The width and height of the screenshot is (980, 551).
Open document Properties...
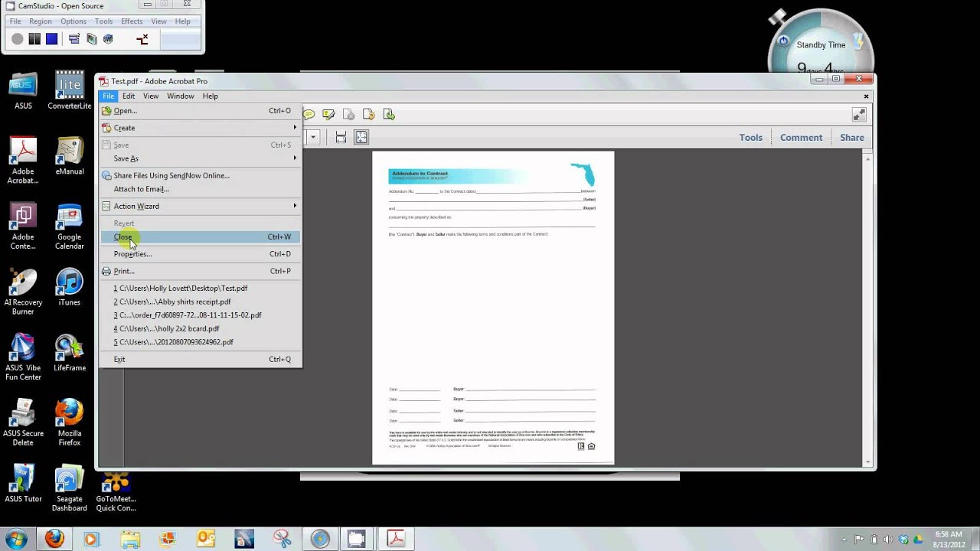[x=201, y=254]
